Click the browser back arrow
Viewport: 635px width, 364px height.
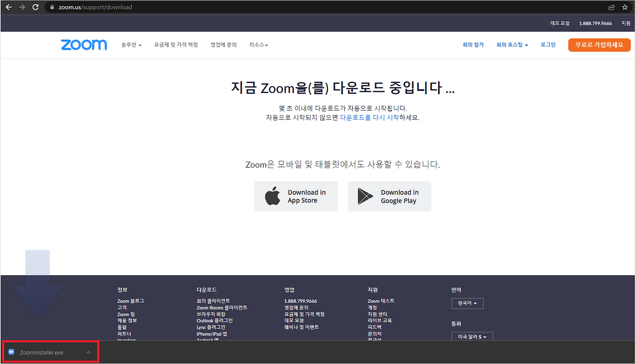click(8, 7)
